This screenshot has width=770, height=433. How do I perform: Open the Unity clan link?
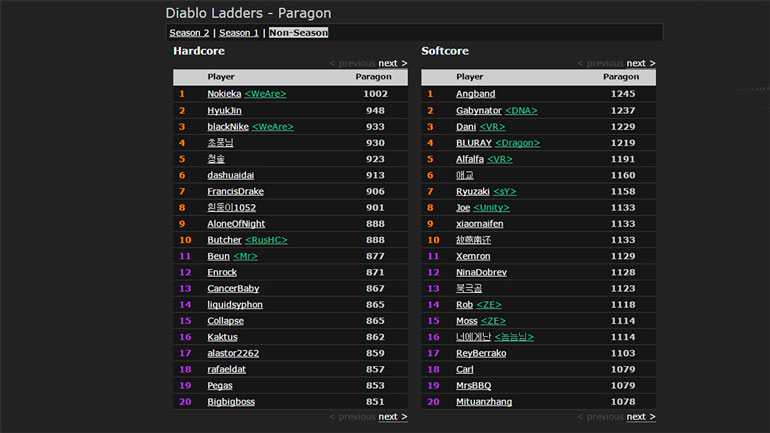click(x=492, y=208)
